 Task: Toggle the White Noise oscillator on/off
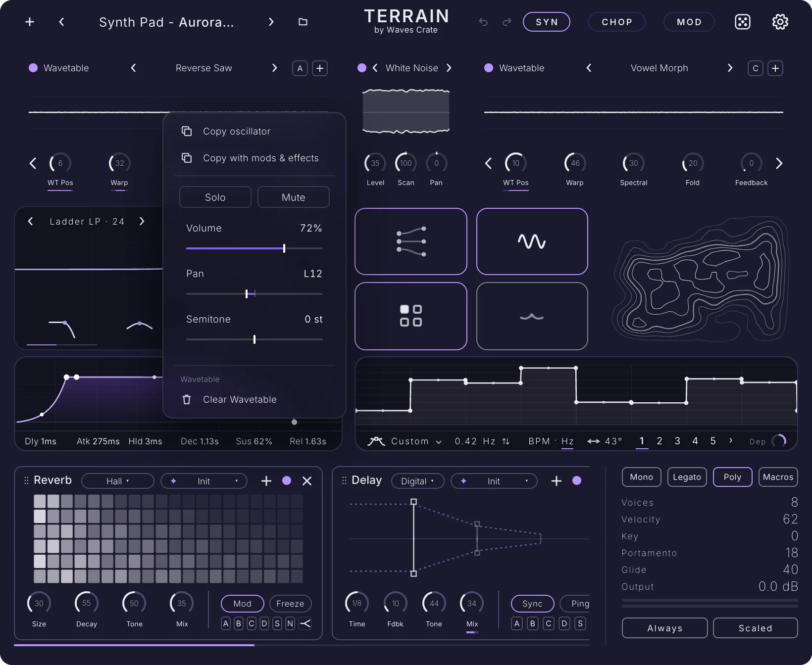click(362, 68)
